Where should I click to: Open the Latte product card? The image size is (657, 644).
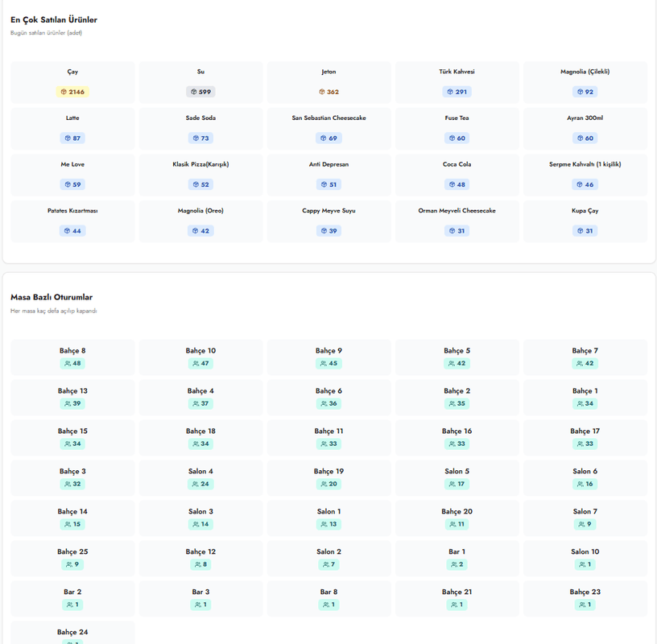point(72,128)
